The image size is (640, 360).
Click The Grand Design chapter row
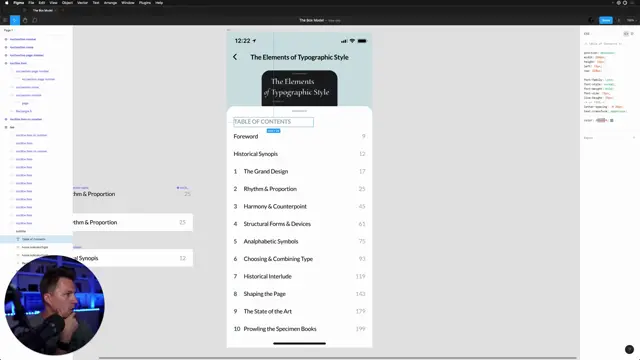pos(299,171)
